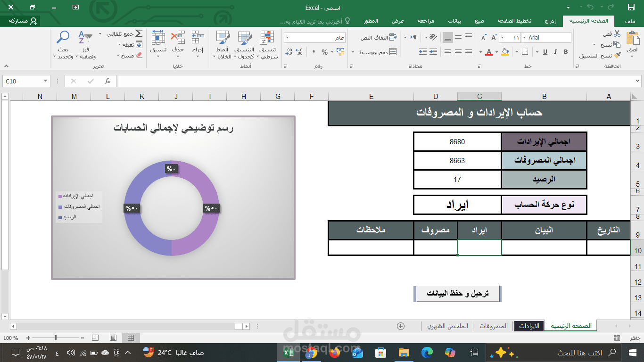The height and width of the screenshot is (362, 644).
Task: Click the Paste (لصق) clipboard icon
Action: (x=632, y=39)
